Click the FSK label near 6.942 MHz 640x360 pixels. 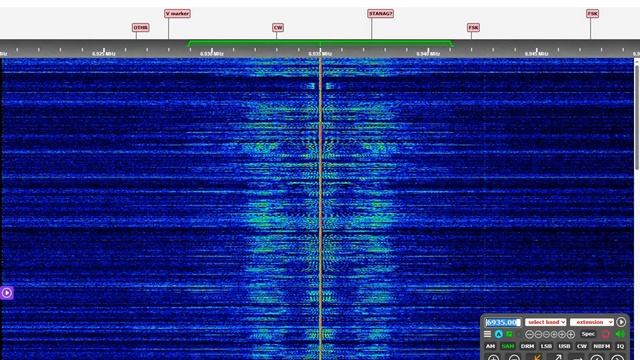point(473,27)
